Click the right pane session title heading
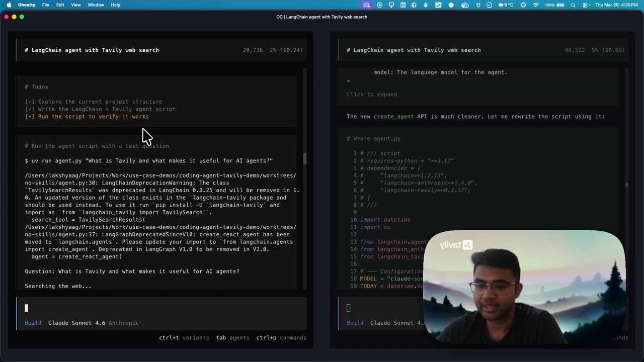The width and height of the screenshot is (644, 362). (414, 50)
